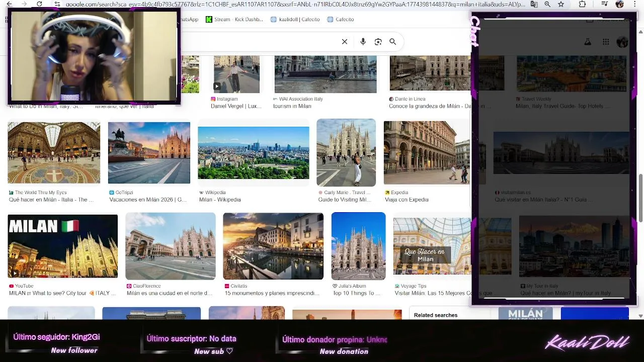Submit search with the magnifying glass icon

(x=393, y=42)
